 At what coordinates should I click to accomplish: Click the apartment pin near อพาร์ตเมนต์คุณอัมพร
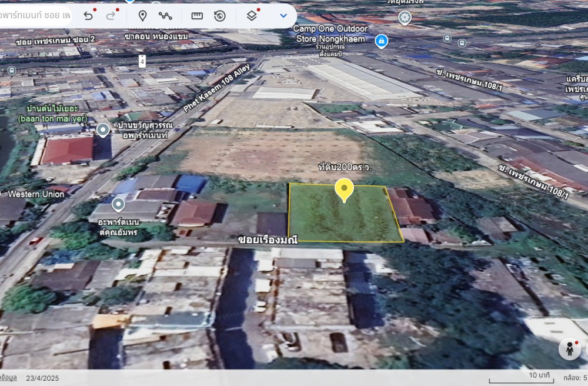[x=118, y=204]
